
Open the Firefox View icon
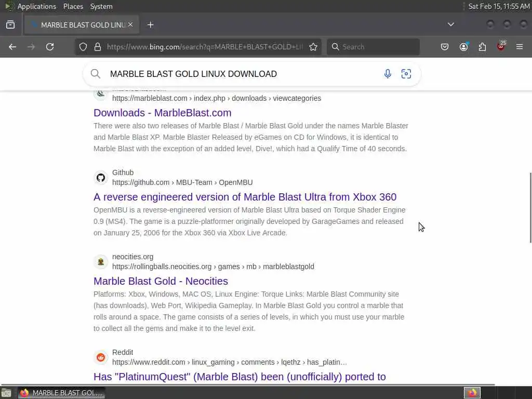point(10,25)
